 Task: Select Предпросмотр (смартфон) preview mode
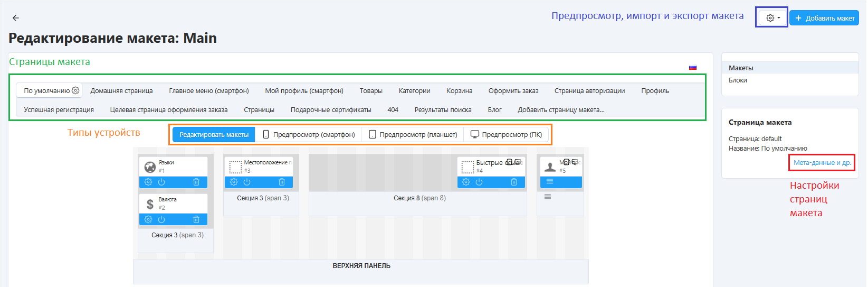(309, 135)
